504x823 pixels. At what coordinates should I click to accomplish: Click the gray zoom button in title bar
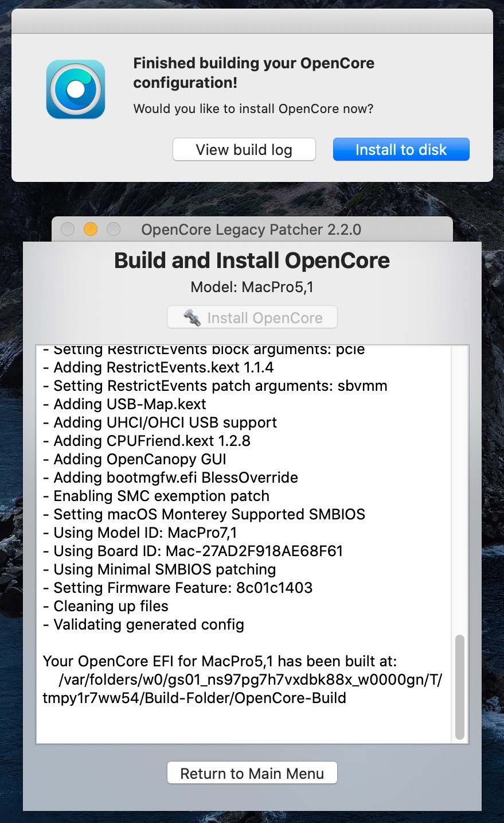pyautogui.click(x=114, y=230)
